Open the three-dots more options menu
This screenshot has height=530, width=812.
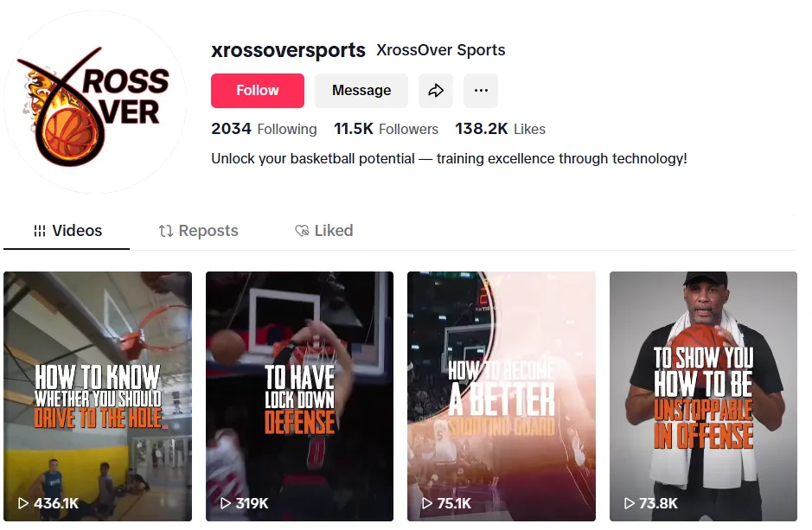pos(481,91)
